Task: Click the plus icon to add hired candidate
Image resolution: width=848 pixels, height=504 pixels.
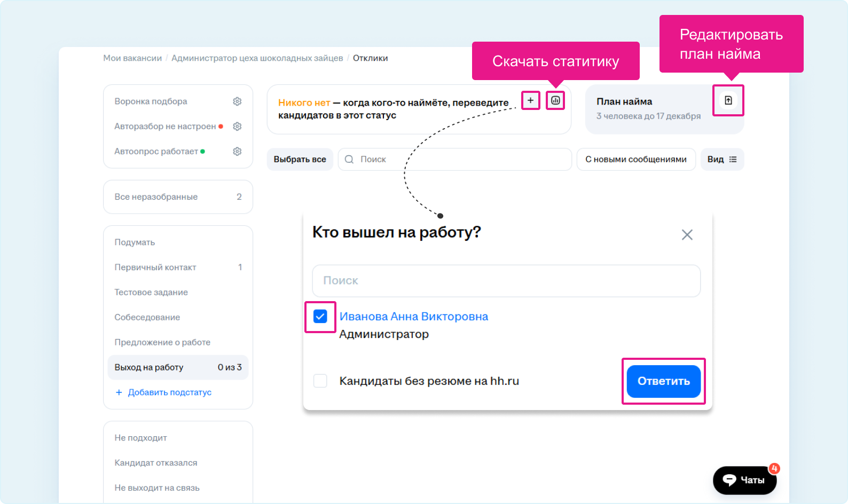Action: pos(530,100)
